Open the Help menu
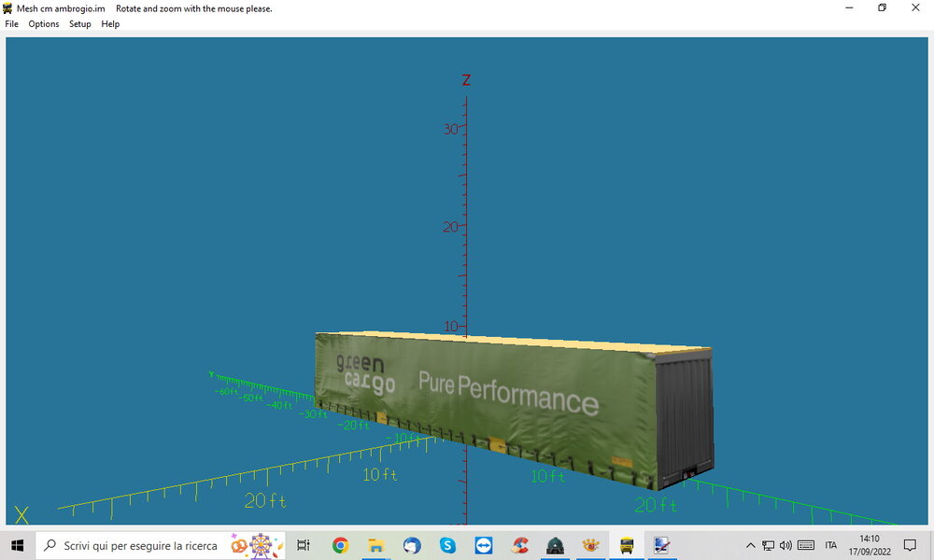The height and width of the screenshot is (560, 934). coord(110,24)
